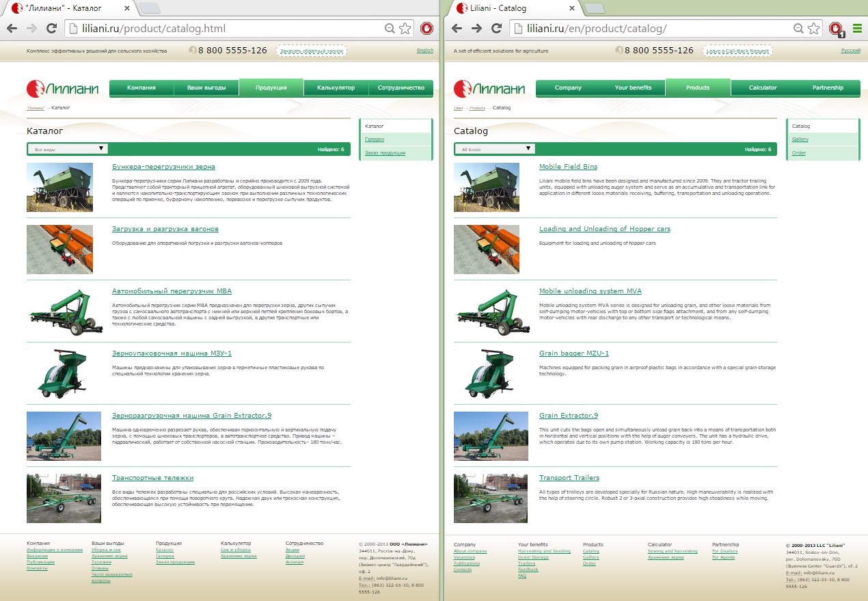Click Лилиани logo on English page
868x601 pixels.
(489, 88)
